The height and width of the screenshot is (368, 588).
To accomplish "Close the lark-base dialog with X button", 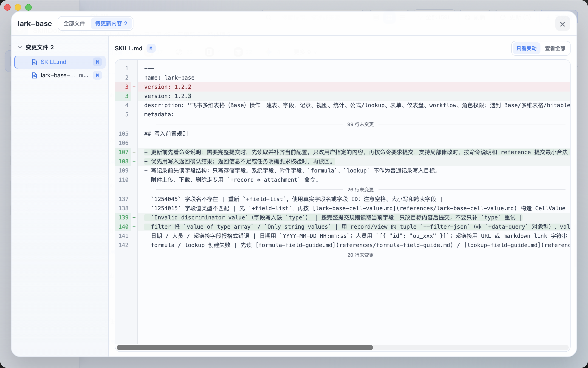I will click(x=562, y=24).
